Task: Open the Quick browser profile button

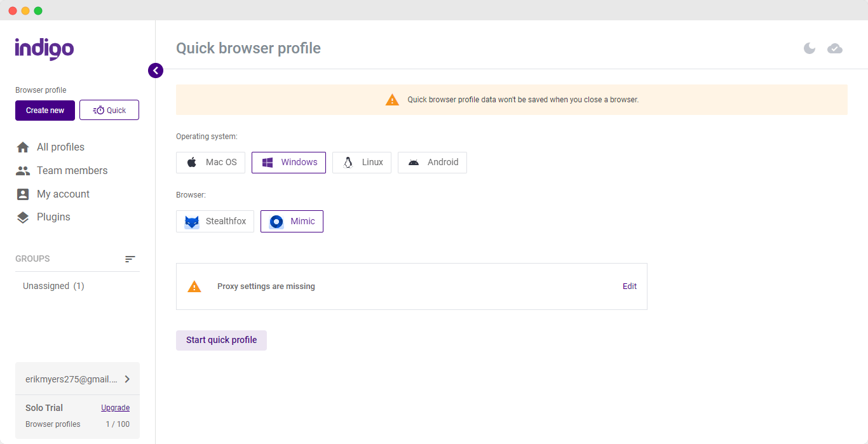Action: click(x=109, y=110)
